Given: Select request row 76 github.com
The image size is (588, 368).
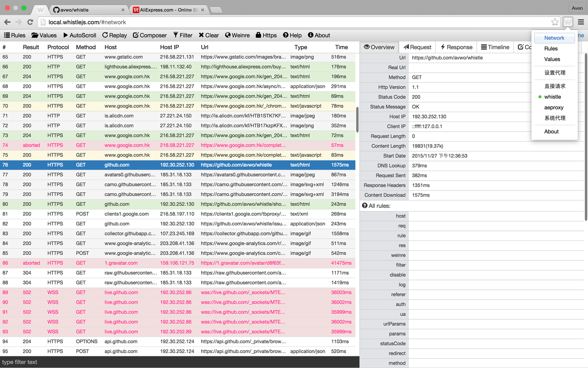Looking at the screenshot, I should [x=178, y=165].
